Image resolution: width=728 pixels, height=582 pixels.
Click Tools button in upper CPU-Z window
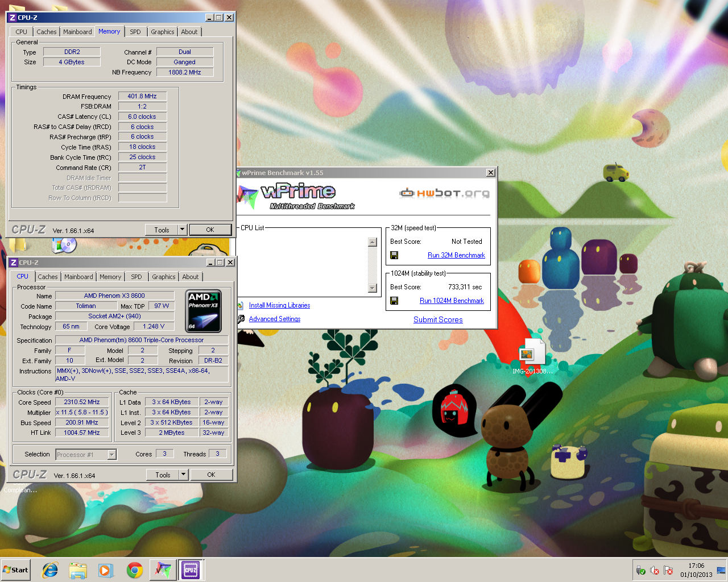pos(162,230)
